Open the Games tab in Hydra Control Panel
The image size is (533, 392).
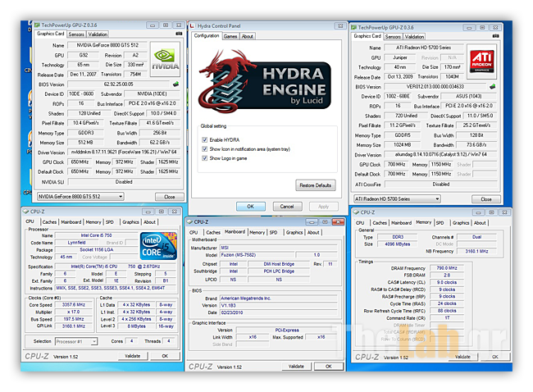(230, 36)
